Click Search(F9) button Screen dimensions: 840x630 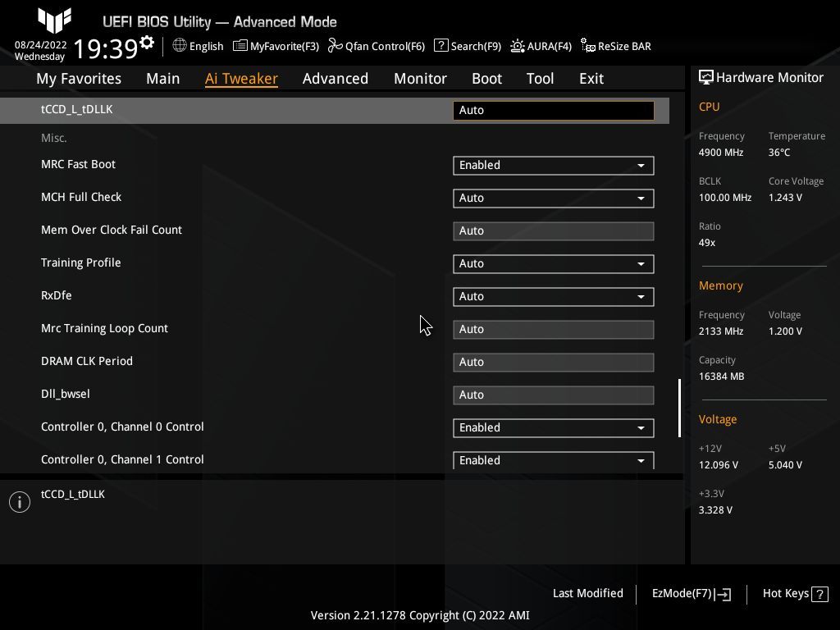pyautogui.click(x=468, y=46)
